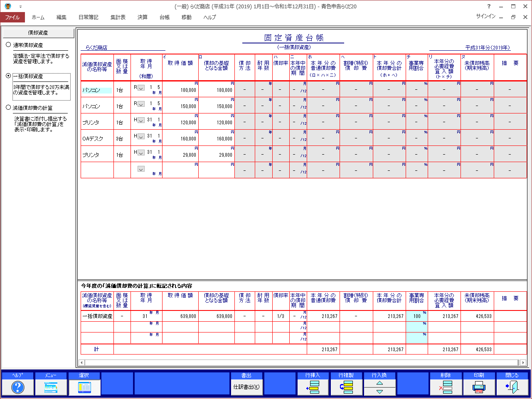Click the 選択 icon in bottom toolbar
The image size is (532, 399).
(x=84, y=387)
